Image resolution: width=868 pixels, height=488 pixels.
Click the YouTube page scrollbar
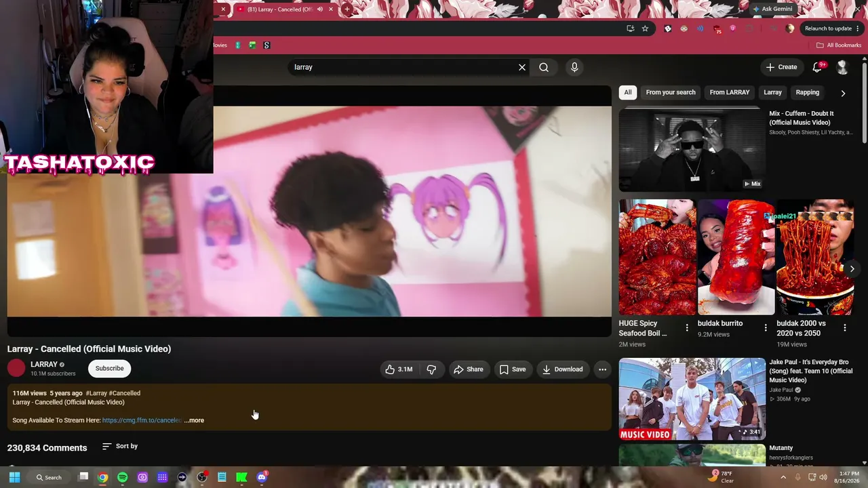865,102
